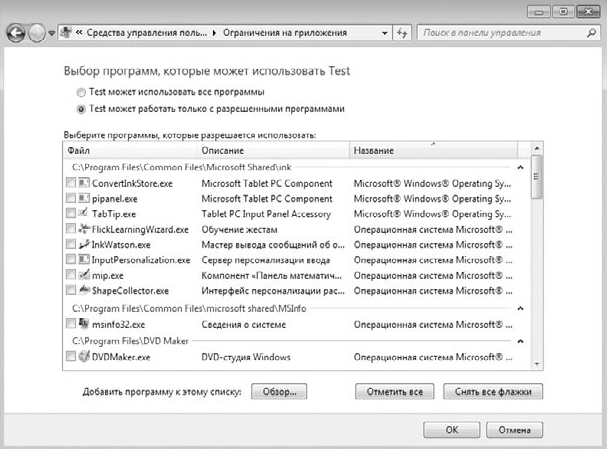
Task: Click the 'Средства управления поль...' breadcrumb
Action: click(147, 33)
